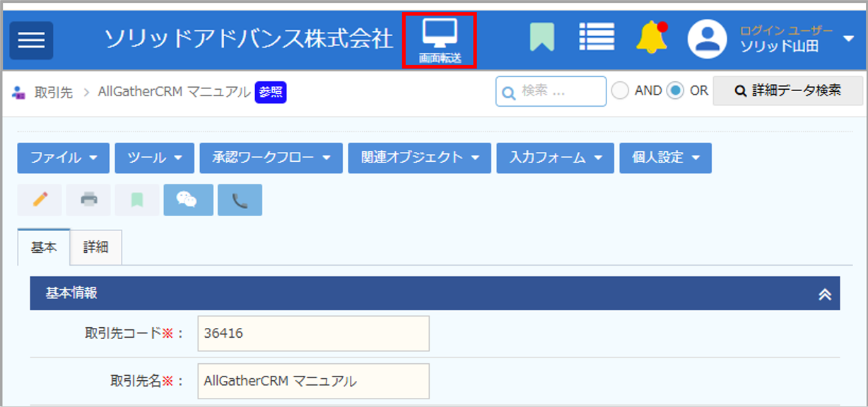The image size is (868, 407).
Task: Click the printer icon
Action: click(88, 200)
